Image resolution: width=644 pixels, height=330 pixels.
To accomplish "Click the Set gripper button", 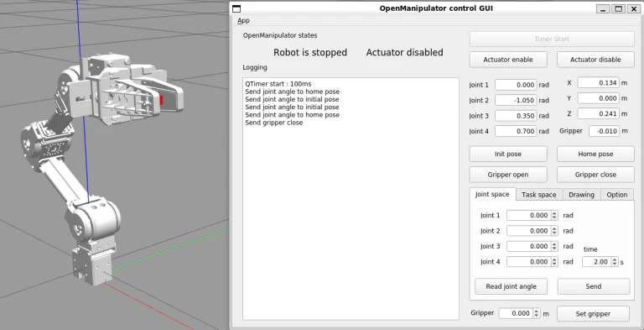I will [x=593, y=313].
